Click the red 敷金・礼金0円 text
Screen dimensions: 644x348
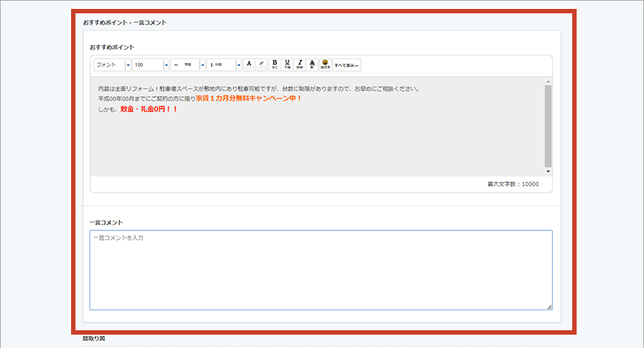click(148, 109)
